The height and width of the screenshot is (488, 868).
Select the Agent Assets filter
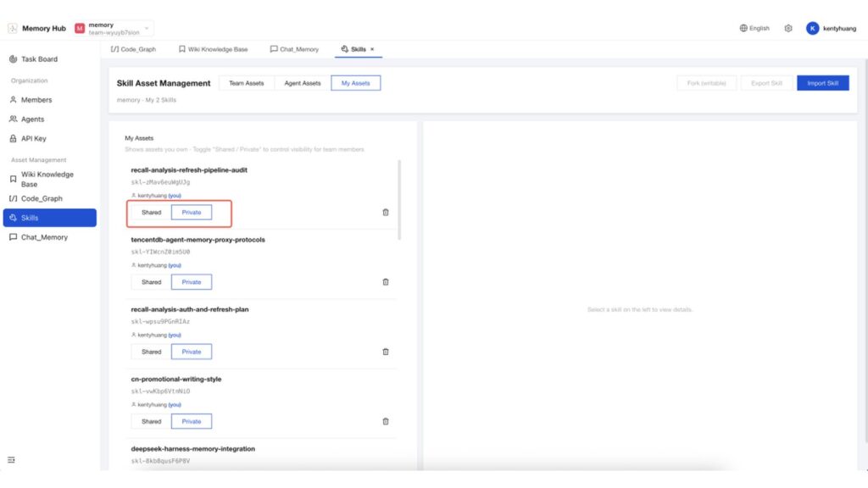click(303, 83)
